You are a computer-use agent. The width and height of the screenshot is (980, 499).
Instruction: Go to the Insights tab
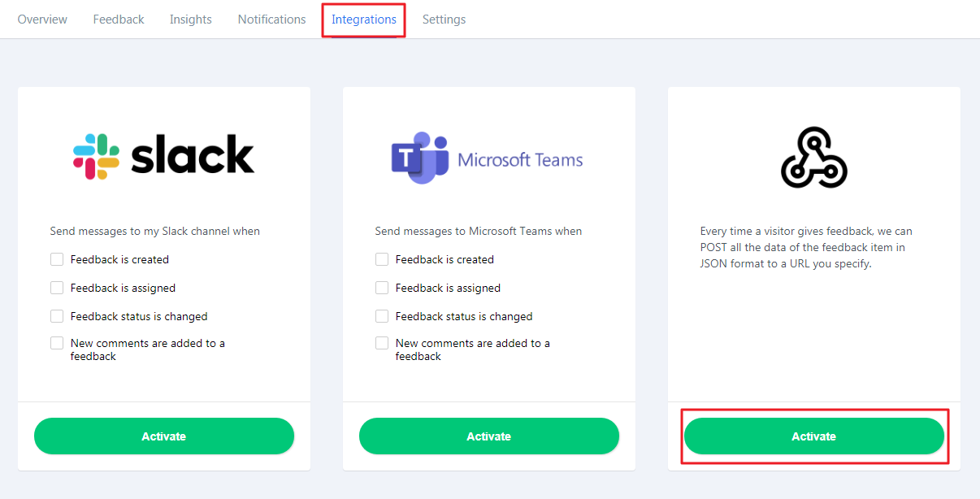click(x=191, y=20)
